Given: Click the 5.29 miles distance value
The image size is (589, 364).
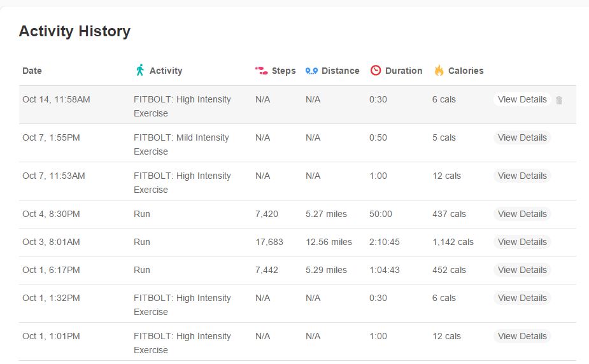Looking at the screenshot, I should (326, 270).
